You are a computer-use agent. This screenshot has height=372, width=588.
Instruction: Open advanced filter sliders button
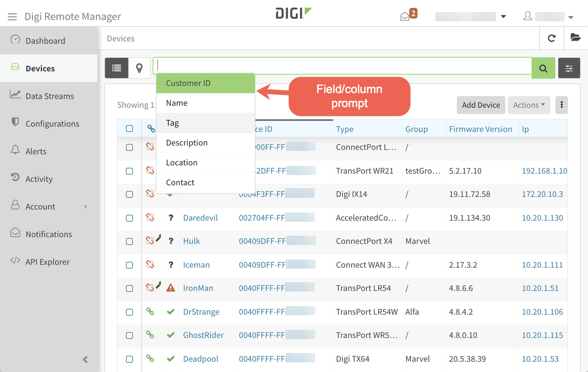point(569,68)
